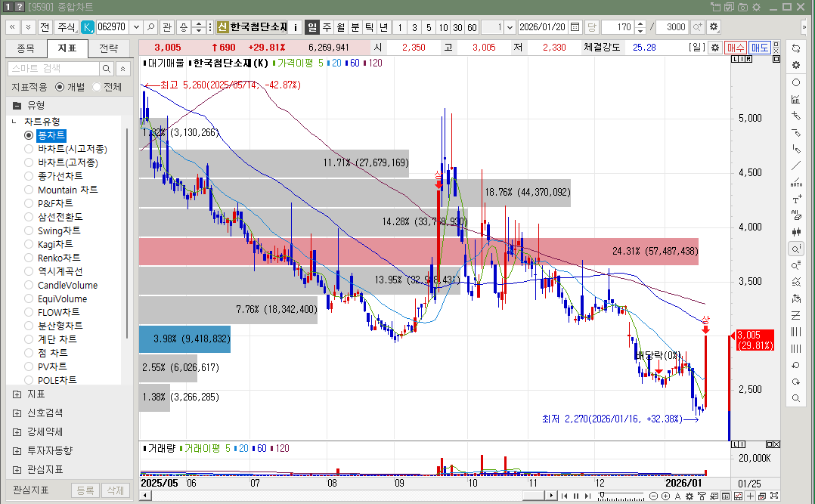
Task: Click the zoom-plus magnifier toolbar icon
Action: [698, 27]
